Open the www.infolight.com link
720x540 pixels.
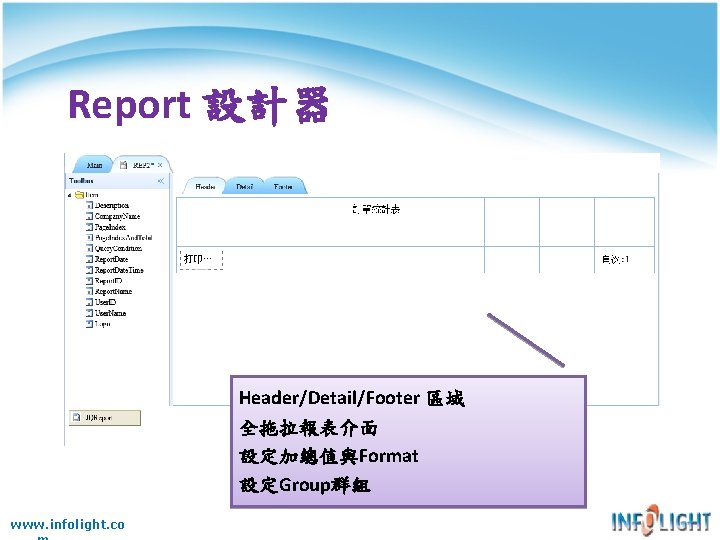pos(67,528)
